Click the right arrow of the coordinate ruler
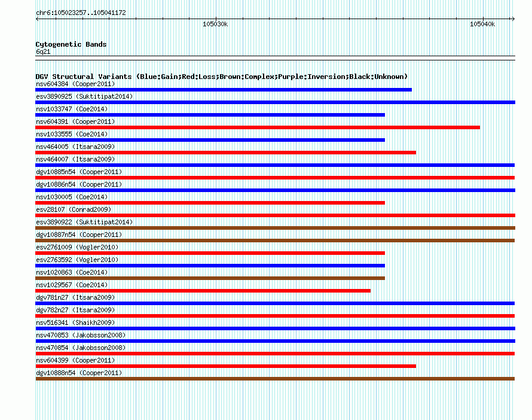532x420 pixels. coord(513,19)
